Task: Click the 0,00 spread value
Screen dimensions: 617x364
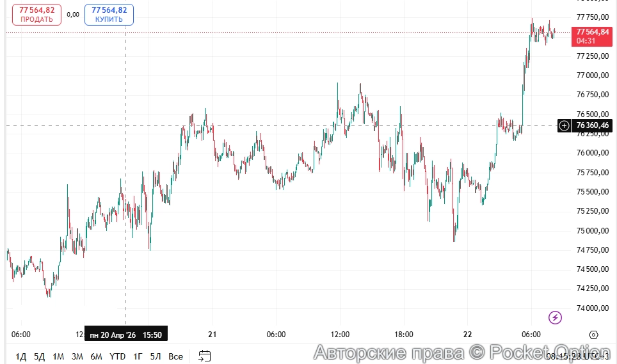Action: (x=73, y=15)
